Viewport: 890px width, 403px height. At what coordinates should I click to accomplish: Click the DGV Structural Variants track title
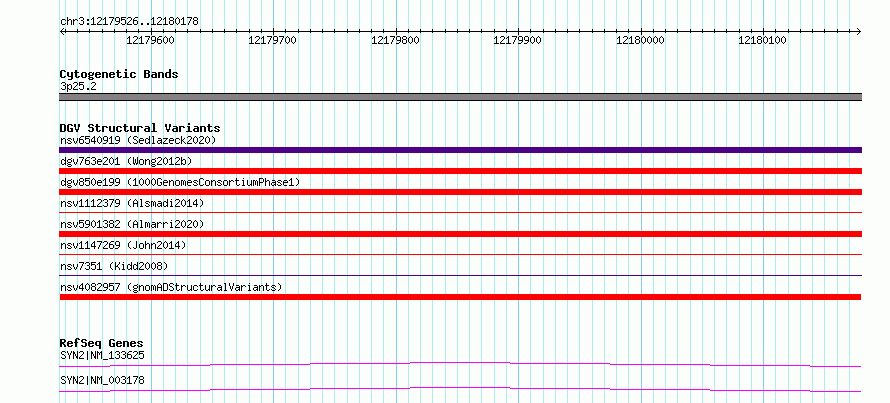(x=140, y=128)
